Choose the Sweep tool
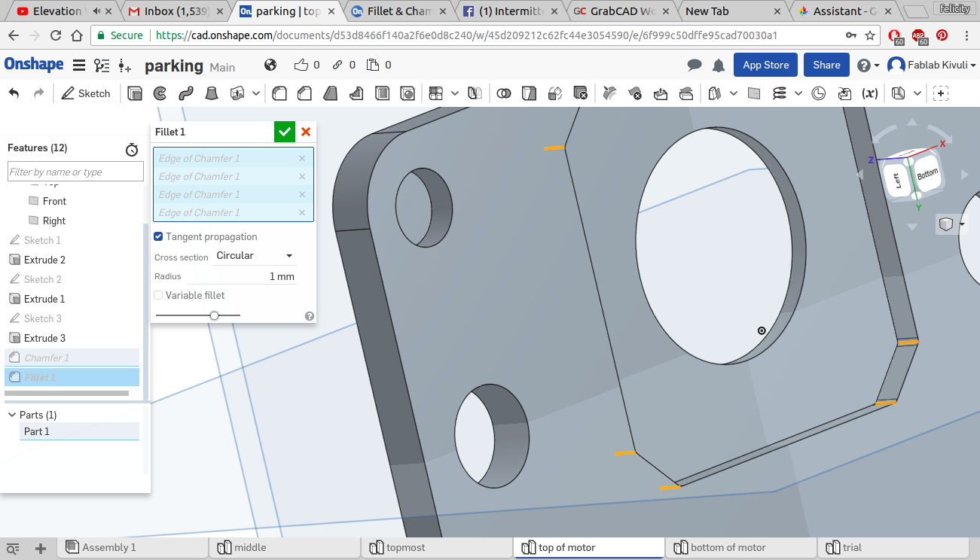The width and height of the screenshot is (980, 560). click(185, 93)
